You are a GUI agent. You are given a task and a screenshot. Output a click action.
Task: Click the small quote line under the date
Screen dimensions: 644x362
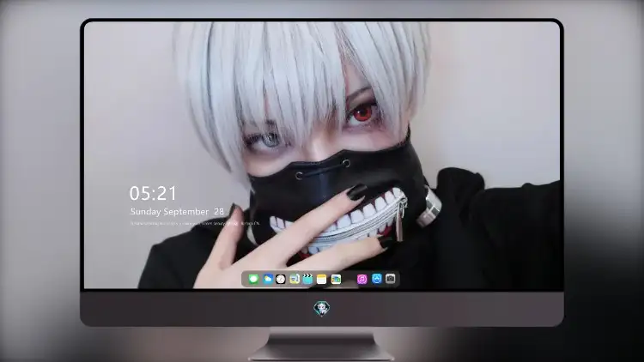[195, 224]
